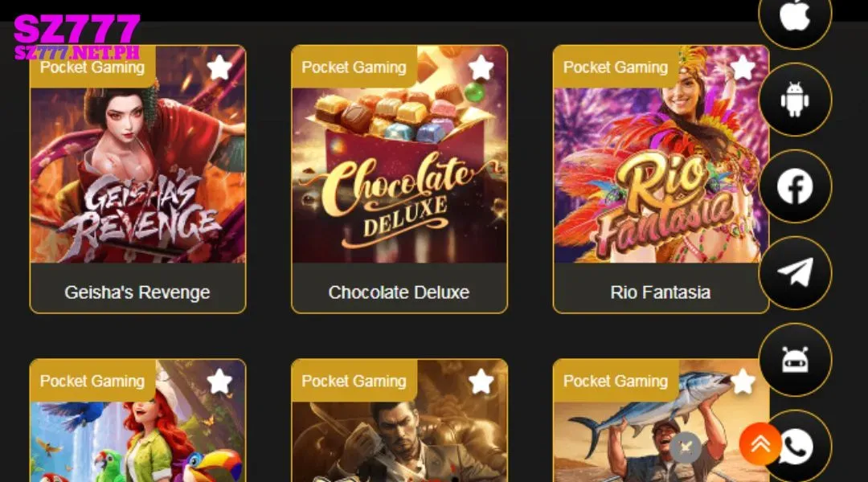Toggle favorite star on Rio Fantasia
The height and width of the screenshot is (482, 868).
pos(743,68)
